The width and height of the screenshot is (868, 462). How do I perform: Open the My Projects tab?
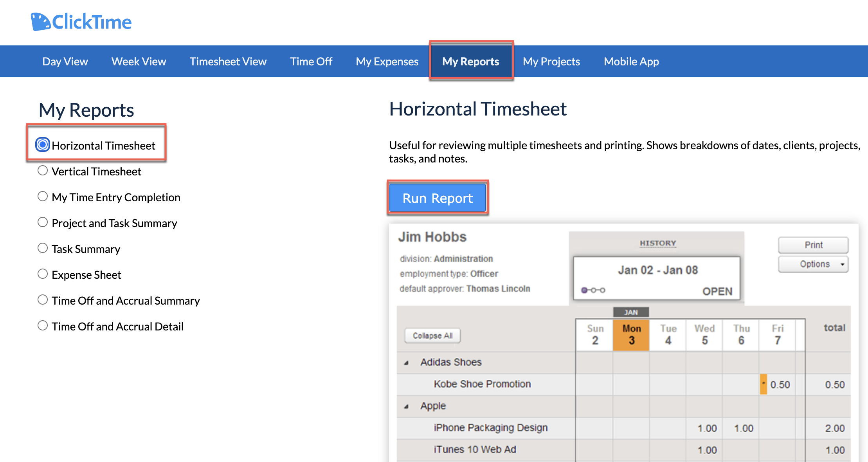pos(551,61)
